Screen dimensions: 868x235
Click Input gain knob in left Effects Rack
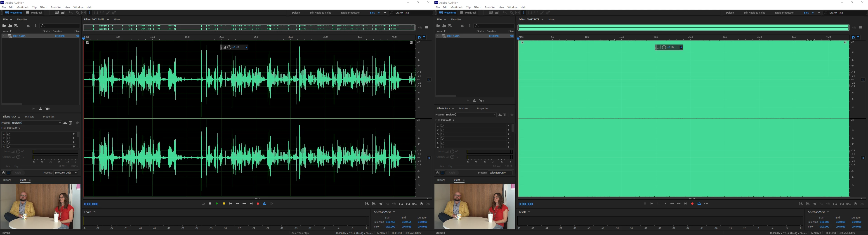pos(18,152)
